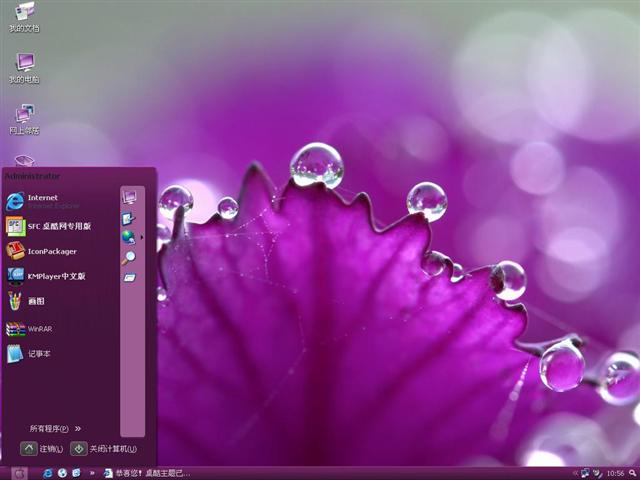Click the 关闭计算机(U) shut down button

click(103, 449)
